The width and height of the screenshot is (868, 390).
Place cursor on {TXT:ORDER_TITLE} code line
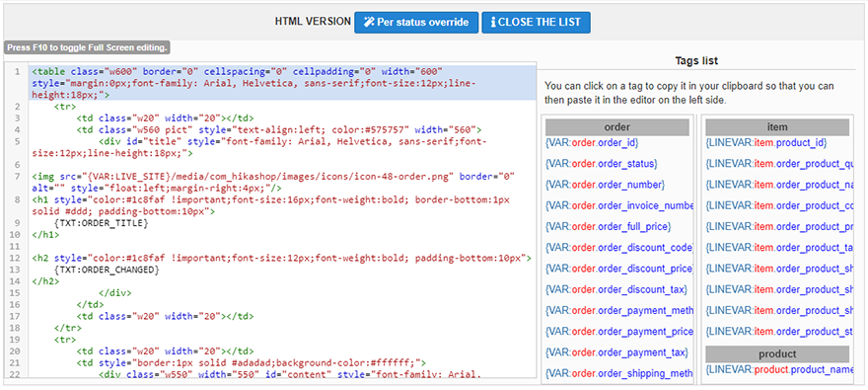(x=102, y=223)
